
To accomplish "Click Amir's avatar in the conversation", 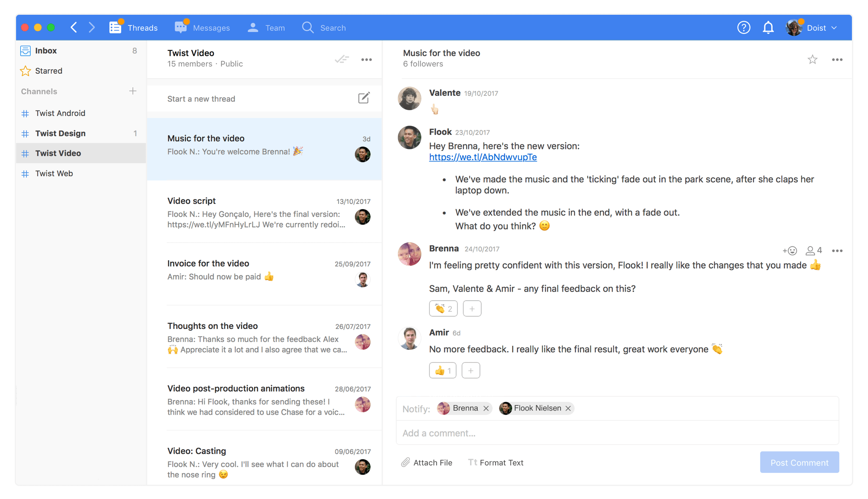I will click(x=409, y=338).
